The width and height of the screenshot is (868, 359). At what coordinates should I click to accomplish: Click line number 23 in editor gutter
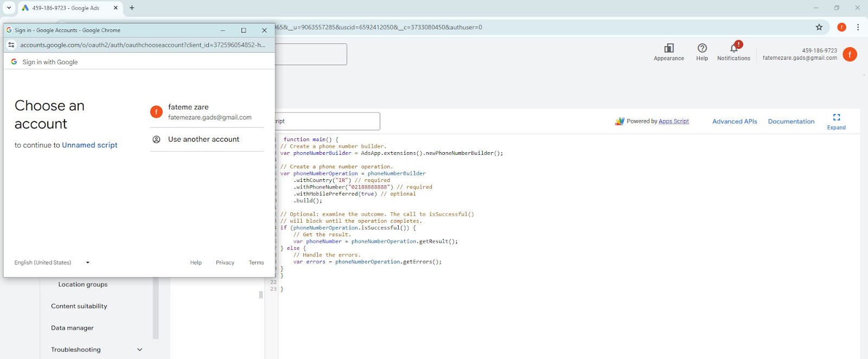click(273, 289)
